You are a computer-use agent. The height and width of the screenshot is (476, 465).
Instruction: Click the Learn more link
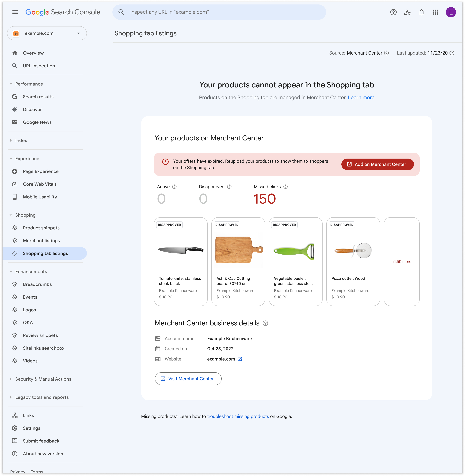(x=361, y=97)
